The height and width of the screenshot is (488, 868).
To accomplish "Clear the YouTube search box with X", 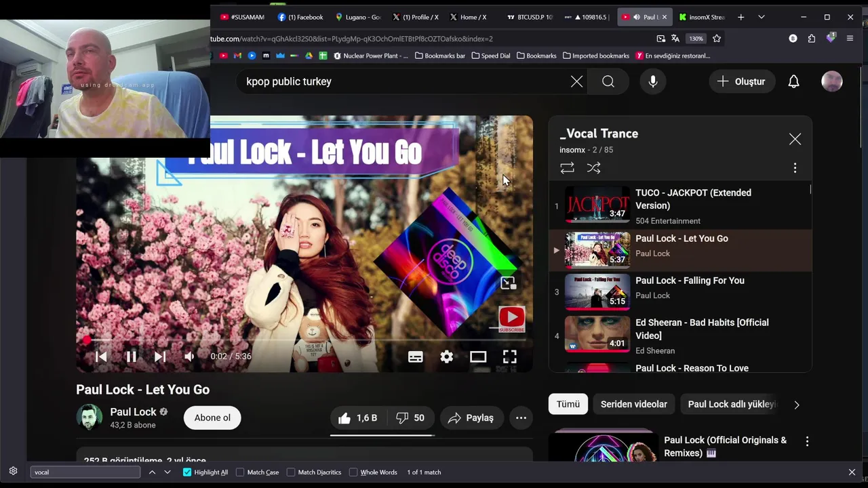I will pos(576,81).
